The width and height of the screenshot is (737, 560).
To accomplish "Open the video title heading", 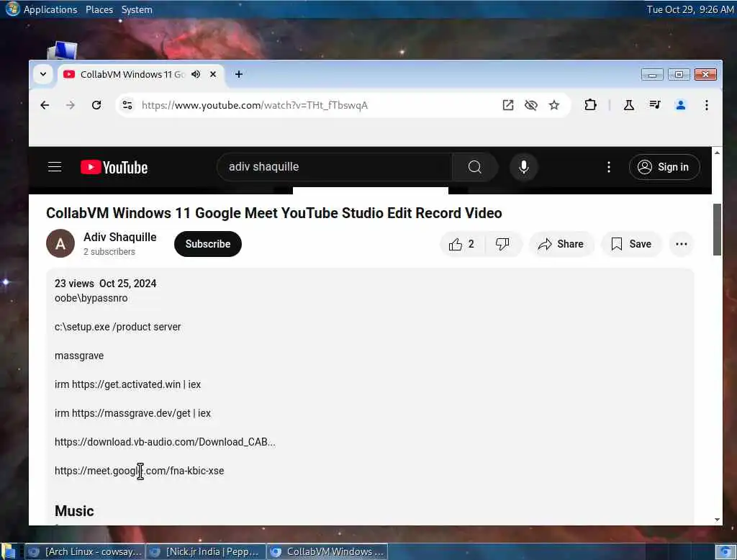I will [x=274, y=213].
